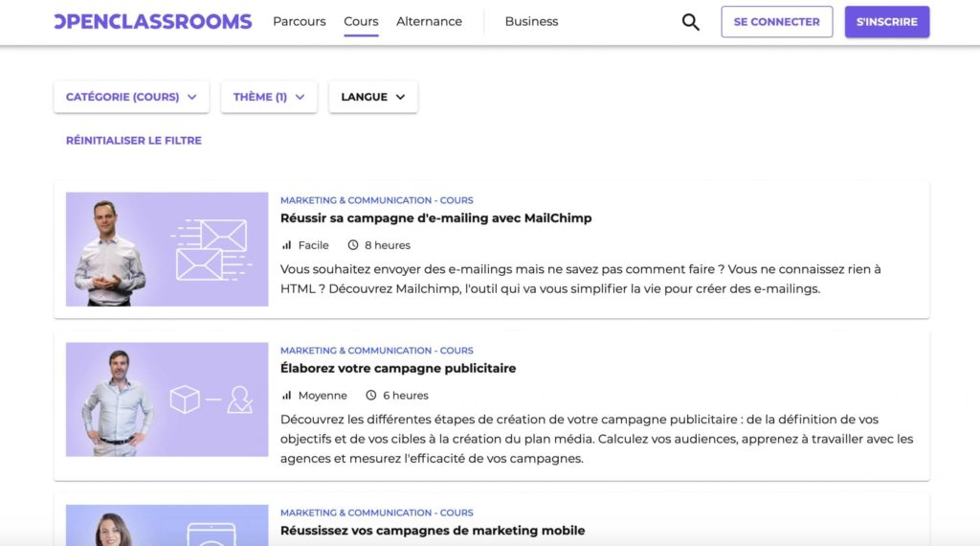
Task: Open the MailChimp e-mailing course title
Action: [435, 218]
